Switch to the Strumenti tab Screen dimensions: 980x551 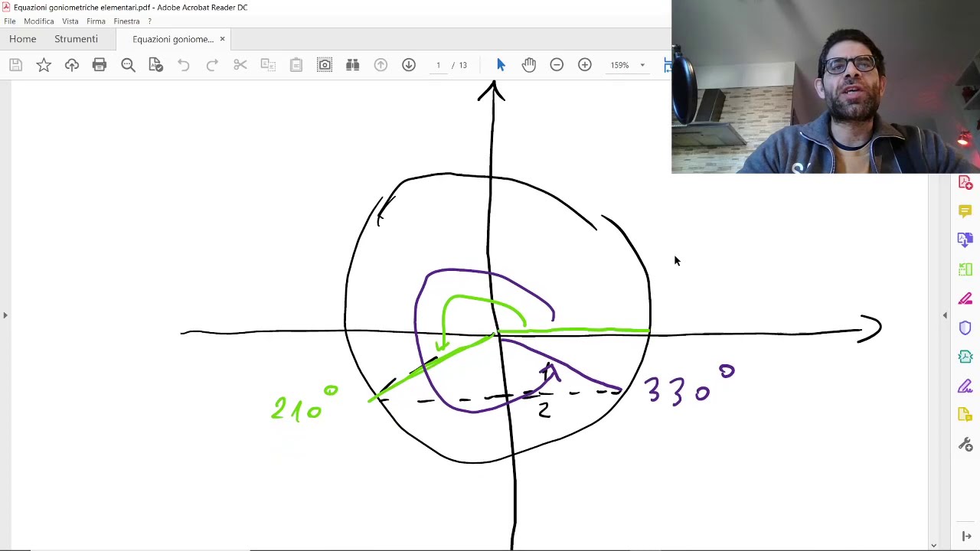coord(76,39)
